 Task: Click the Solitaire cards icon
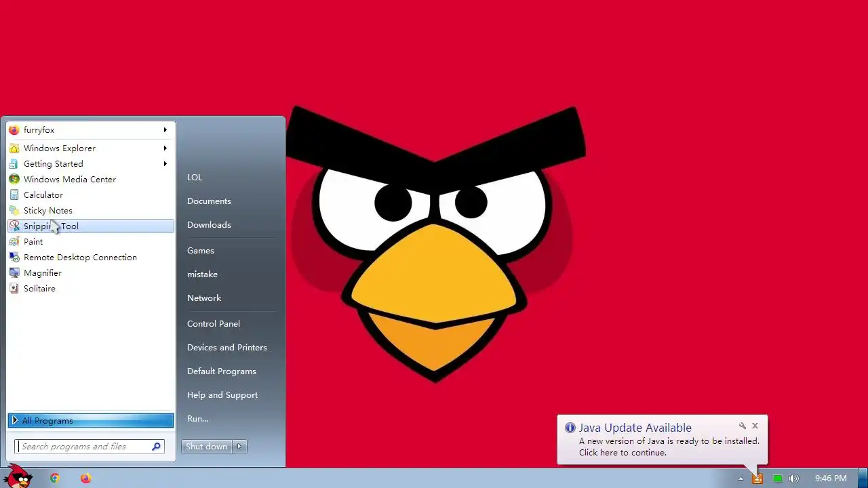14,289
